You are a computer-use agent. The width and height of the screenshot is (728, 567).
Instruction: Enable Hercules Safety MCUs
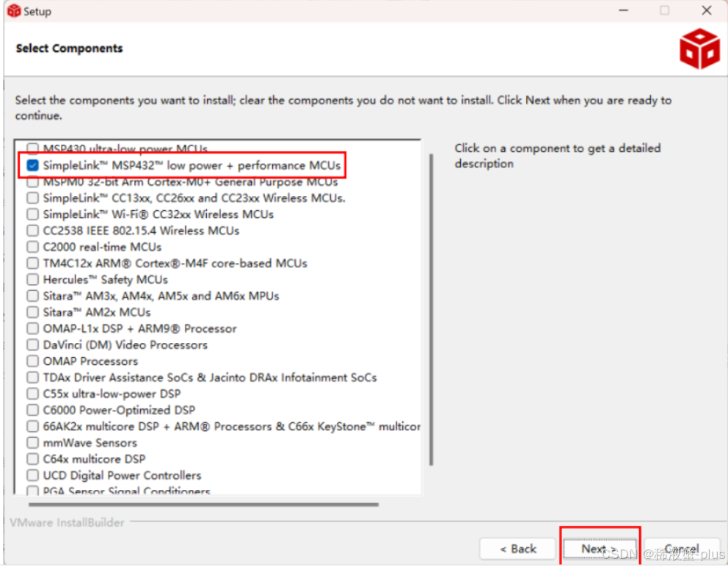(x=32, y=279)
